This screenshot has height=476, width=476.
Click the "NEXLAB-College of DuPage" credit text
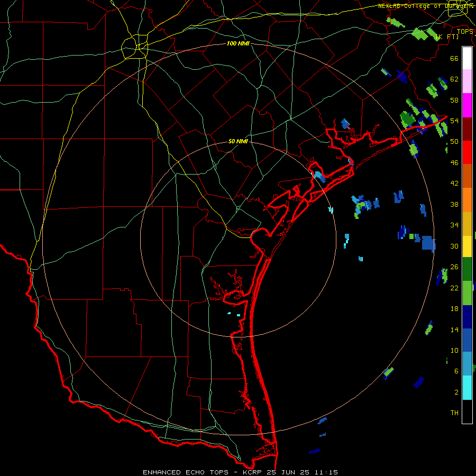pos(425,6)
